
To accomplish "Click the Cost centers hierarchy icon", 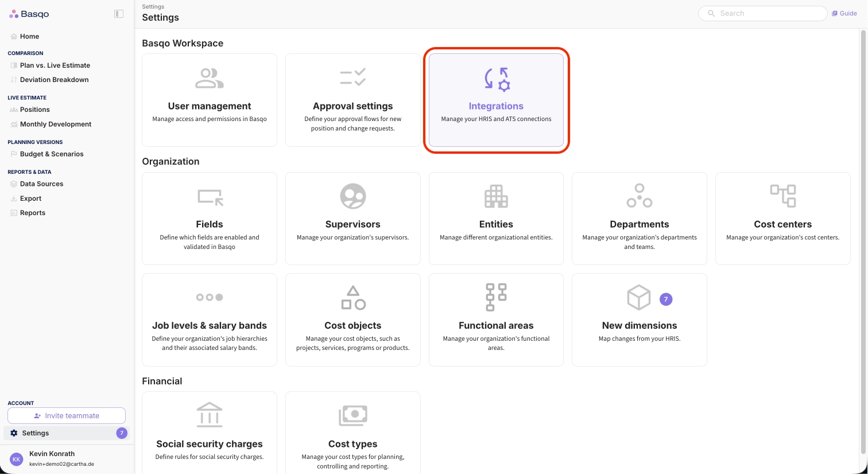I will pos(783,196).
